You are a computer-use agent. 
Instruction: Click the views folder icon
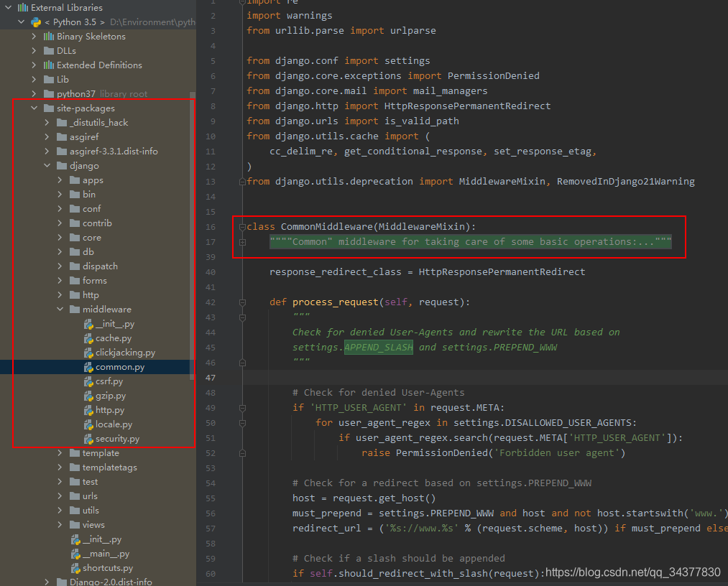75,525
